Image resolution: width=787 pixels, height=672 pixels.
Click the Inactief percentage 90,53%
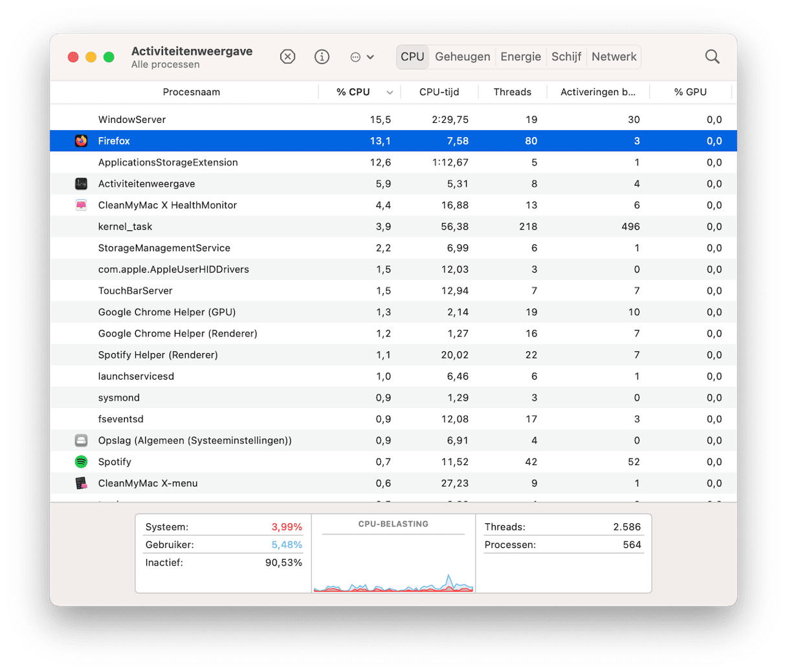pyautogui.click(x=283, y=563)
